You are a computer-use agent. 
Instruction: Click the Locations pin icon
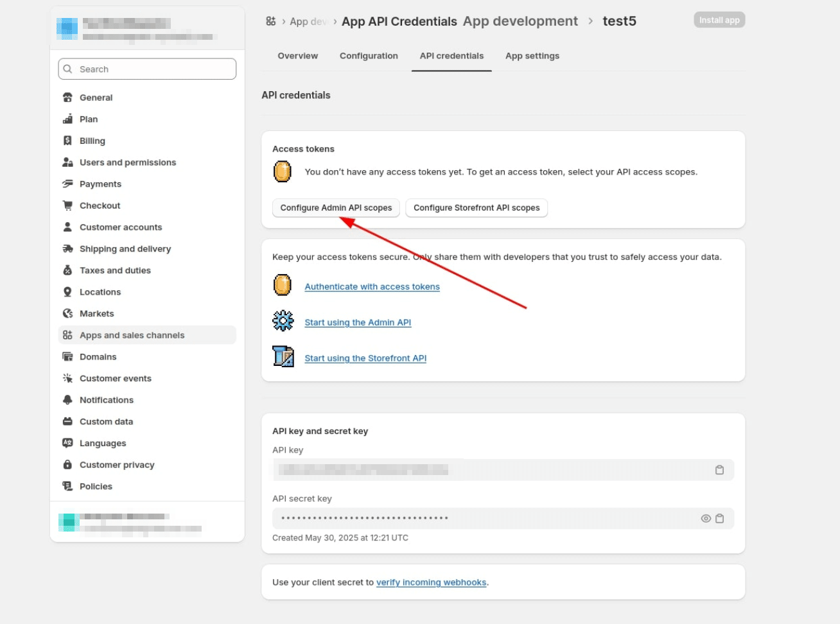(67, 292)
